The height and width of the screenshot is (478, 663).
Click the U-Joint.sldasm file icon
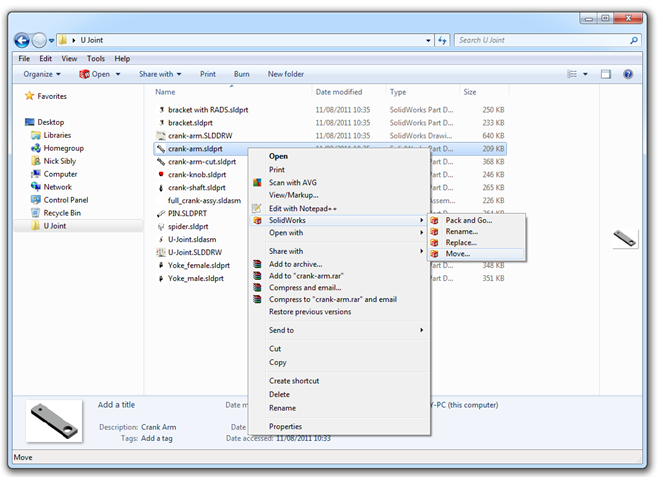(x=160, y=240)
